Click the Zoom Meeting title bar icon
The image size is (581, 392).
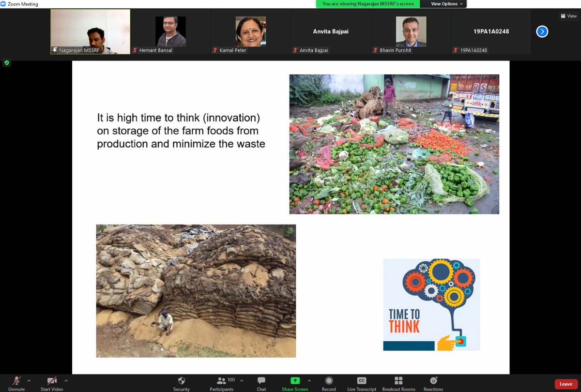tap(3, 4)
